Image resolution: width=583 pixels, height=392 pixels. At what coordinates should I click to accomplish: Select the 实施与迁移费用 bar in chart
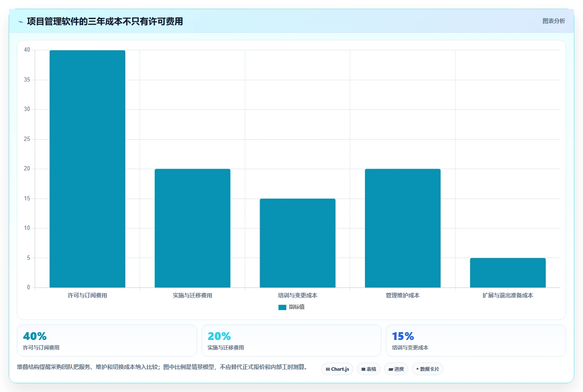192,228
